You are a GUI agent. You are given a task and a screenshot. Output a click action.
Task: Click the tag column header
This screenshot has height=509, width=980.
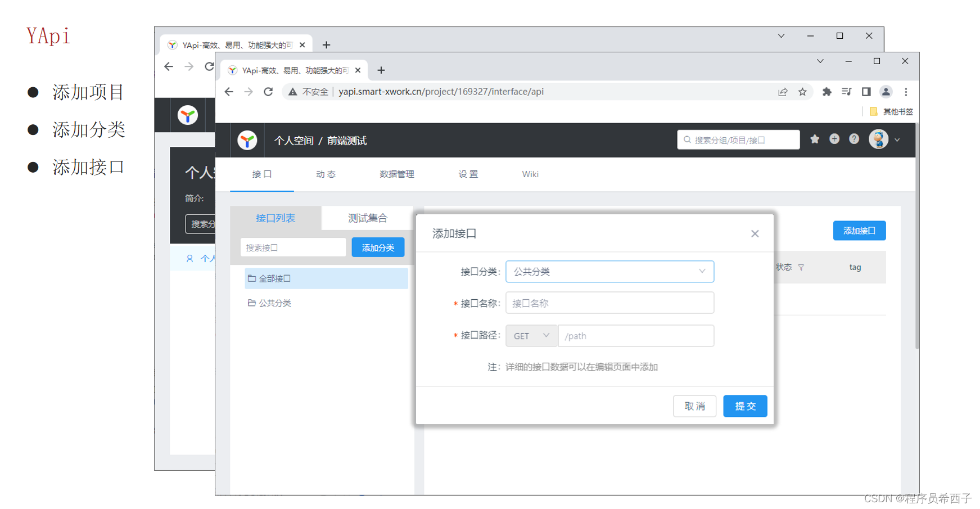coord(855,267)
